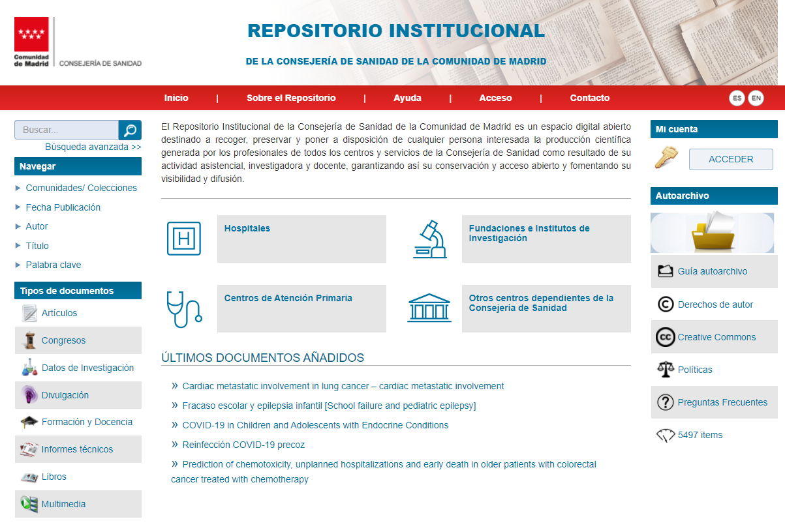Click the columned building icon

pyautogui.click(x=429, y=308)
